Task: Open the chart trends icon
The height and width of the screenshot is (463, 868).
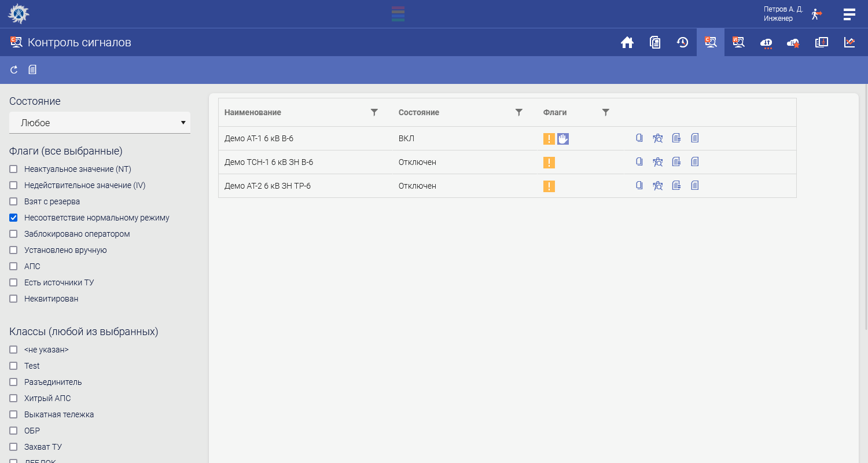Action: [849, 42]
